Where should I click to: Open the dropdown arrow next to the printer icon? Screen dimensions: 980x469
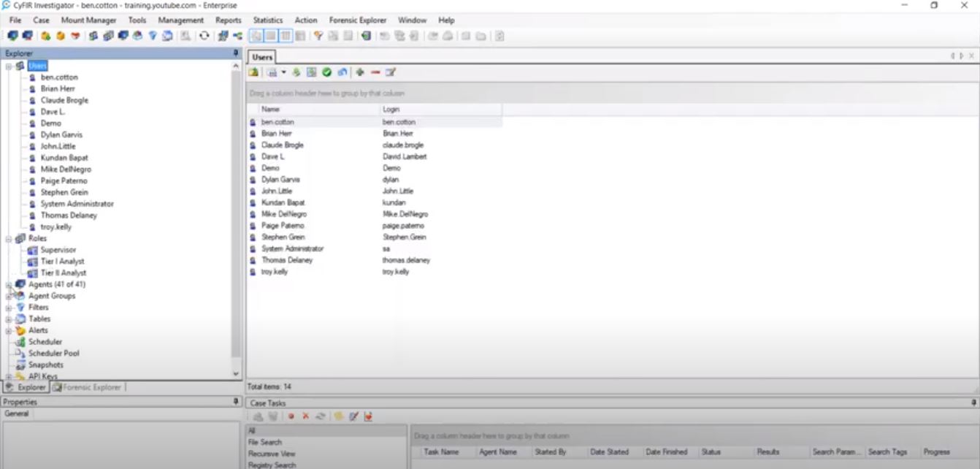283,72
